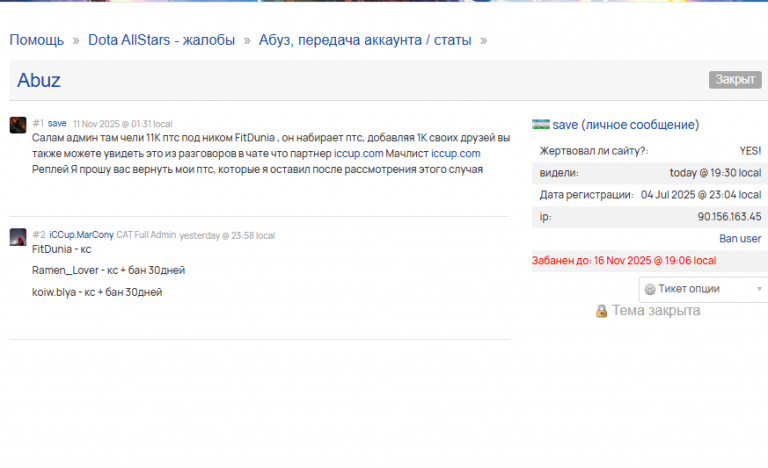Open save username in post #1

tap(57, 123)
